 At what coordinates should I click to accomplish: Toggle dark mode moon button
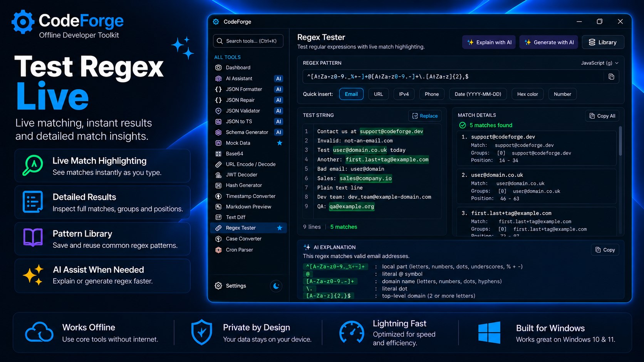pos(276,286)
